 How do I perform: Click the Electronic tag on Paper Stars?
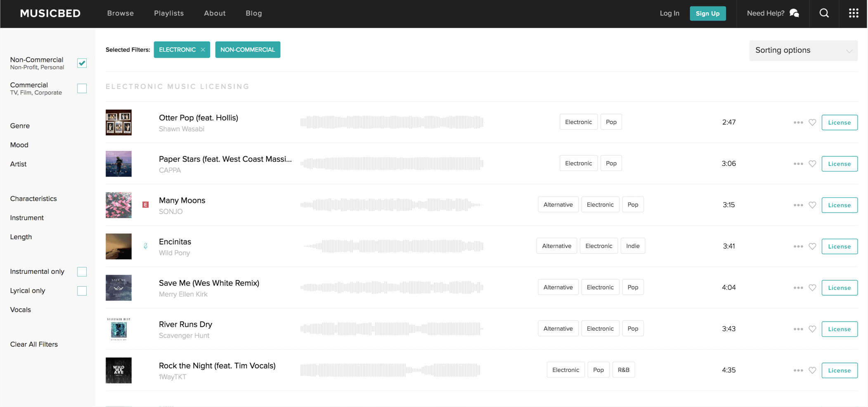[578, 163]
